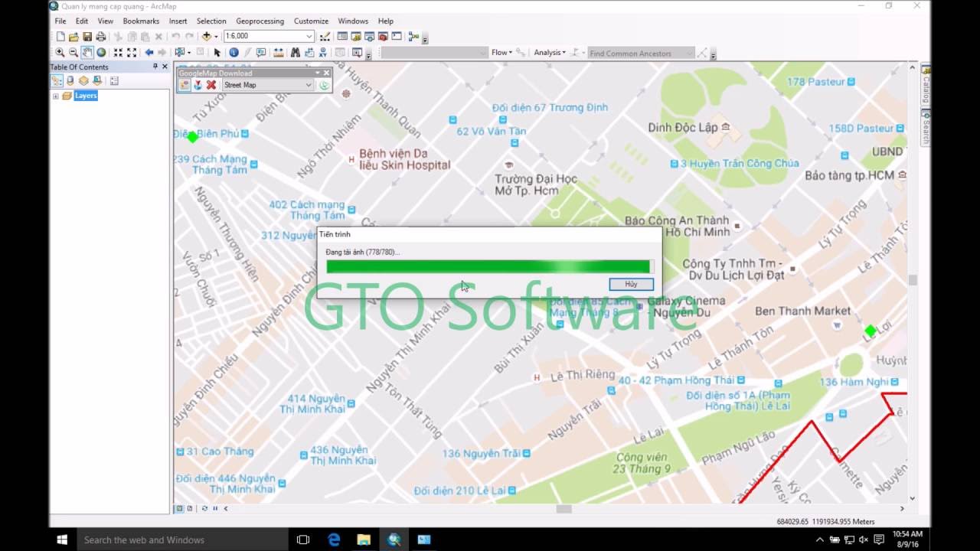Open the Select Features tool dropdown arrow
Screen dimensions: 980x551
[188, 52]
